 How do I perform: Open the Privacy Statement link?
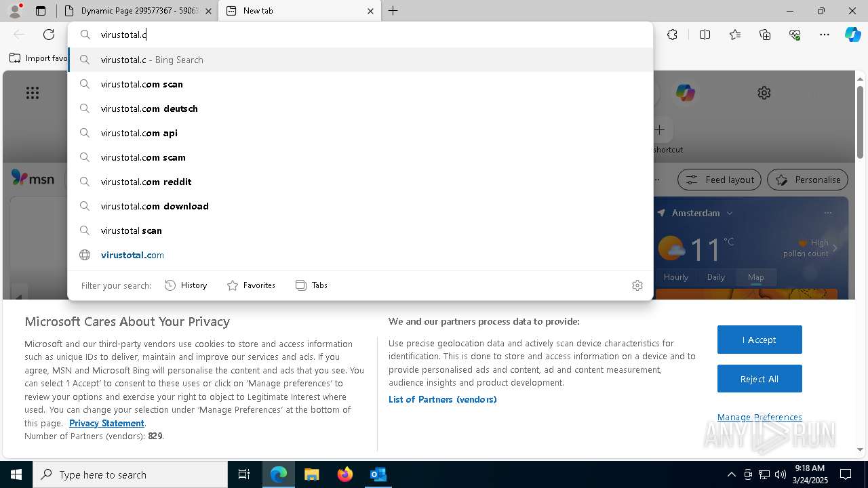(106, 423)
